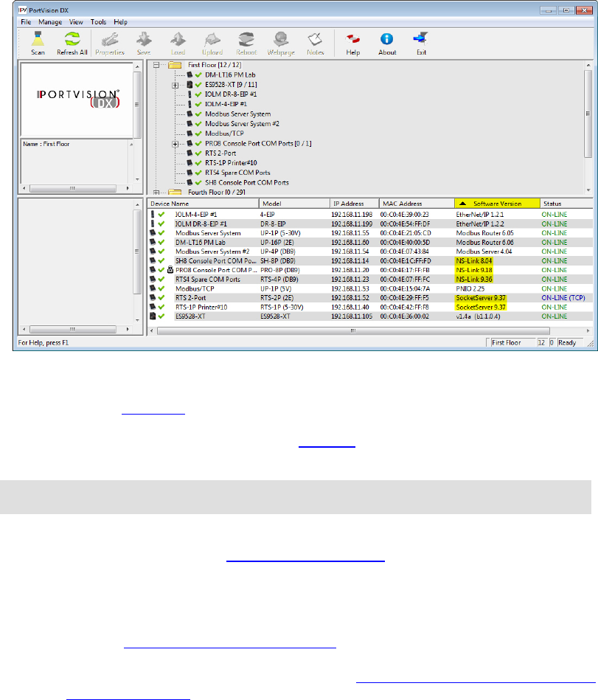Viewport: 598px width, 700px height.
Task: Click green check on IOLM-4-EIP #1 list row
Action: tap(161, 215)
